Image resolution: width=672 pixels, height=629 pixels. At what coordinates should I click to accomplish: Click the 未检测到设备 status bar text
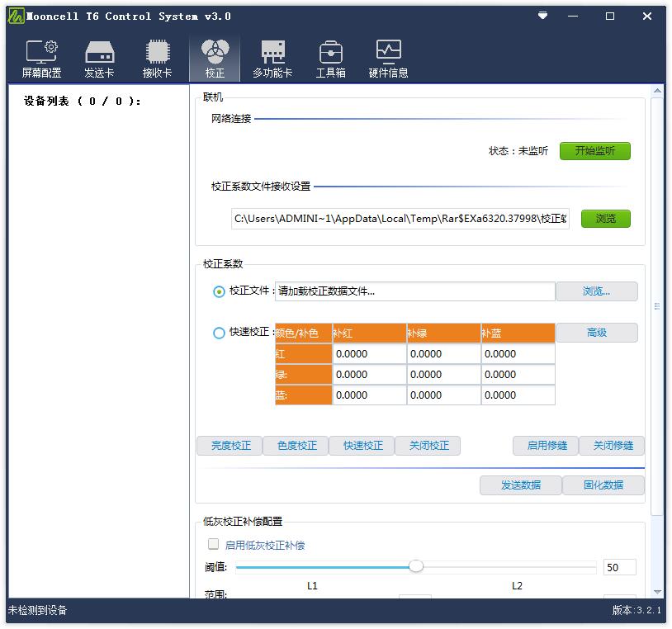pos(38,610)
